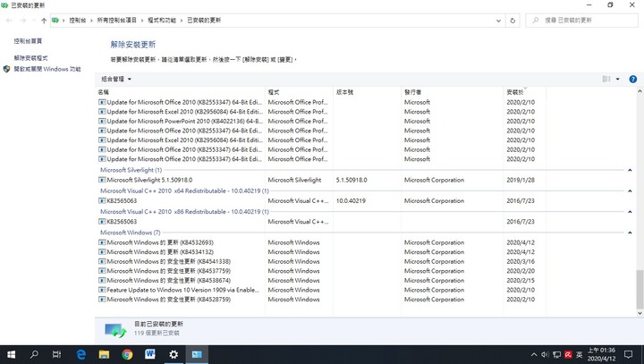This screenshot has width=644, height=364.
Task: Click the back navigation arrow
Action: (10, 21)
